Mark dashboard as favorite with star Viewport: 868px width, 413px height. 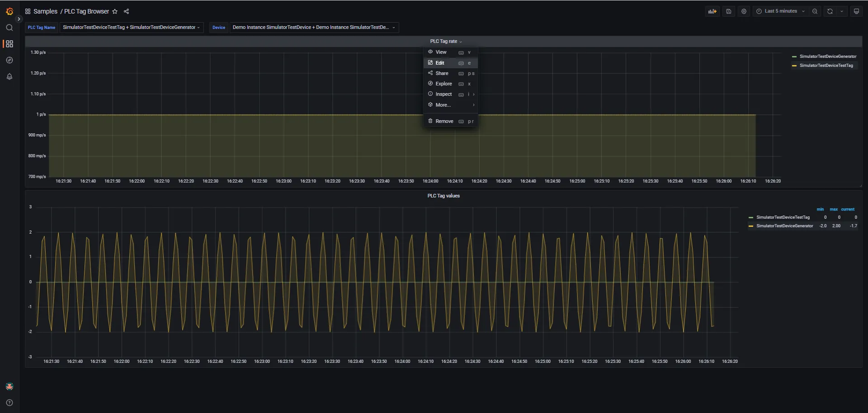click(x=115, y=11)
